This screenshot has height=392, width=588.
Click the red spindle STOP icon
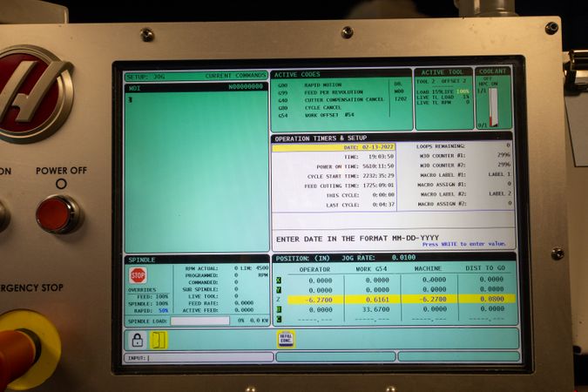(x=138, y=276)
